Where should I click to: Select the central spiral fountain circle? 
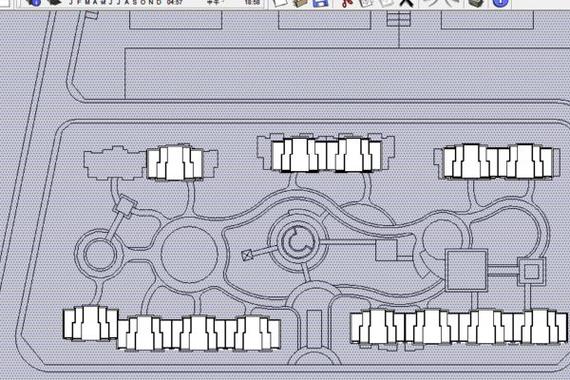click(x=298, y=242)
